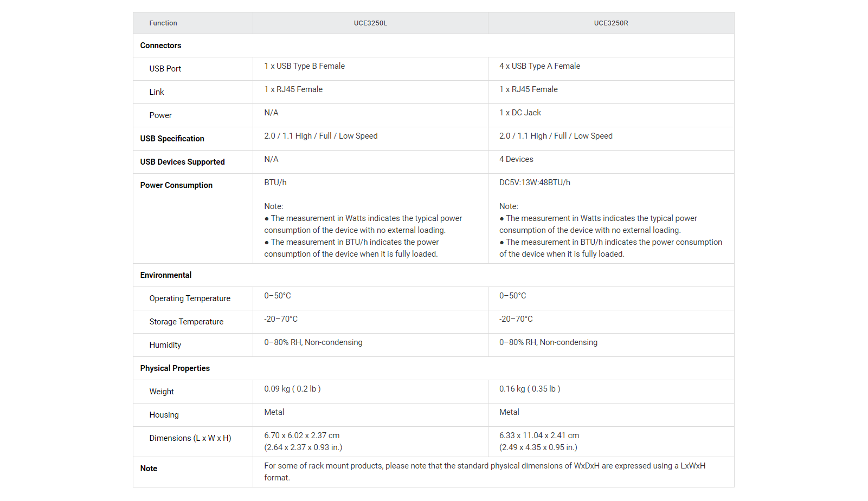The width and height of the screenshot is (868, 501).
Task: Click the UCE3250L column header
Action: [370, 23]
